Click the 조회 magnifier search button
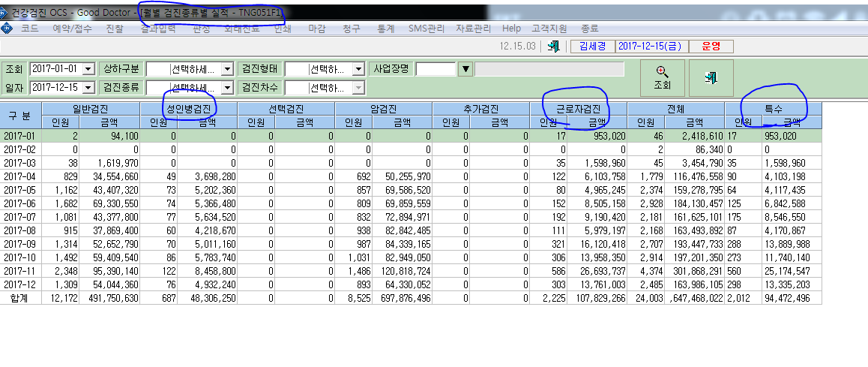Screen dimensions: 868x367 coord(662,78)
